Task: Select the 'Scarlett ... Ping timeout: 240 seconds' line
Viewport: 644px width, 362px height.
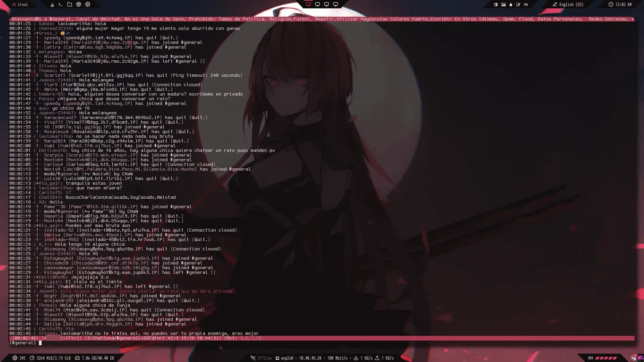Action: point(126,75)
